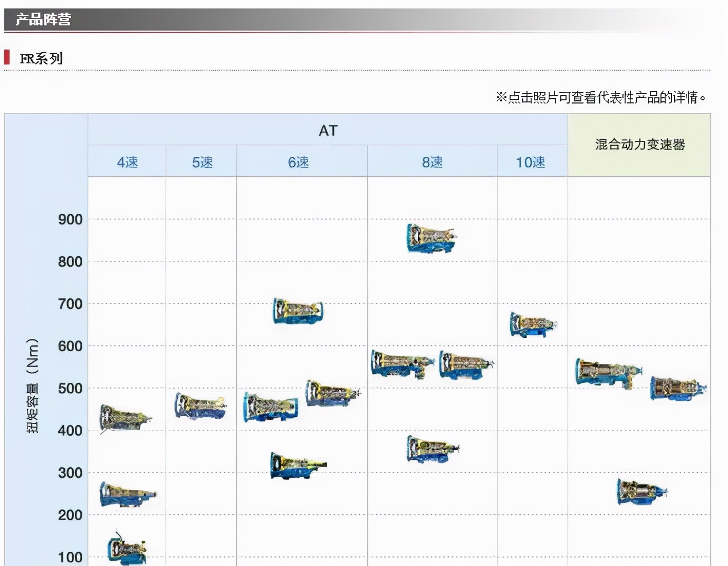Open the 120Nm 4-speed AT transmission photo
Image resolution: width=728 pixels, height=566 pixels.
127,549
